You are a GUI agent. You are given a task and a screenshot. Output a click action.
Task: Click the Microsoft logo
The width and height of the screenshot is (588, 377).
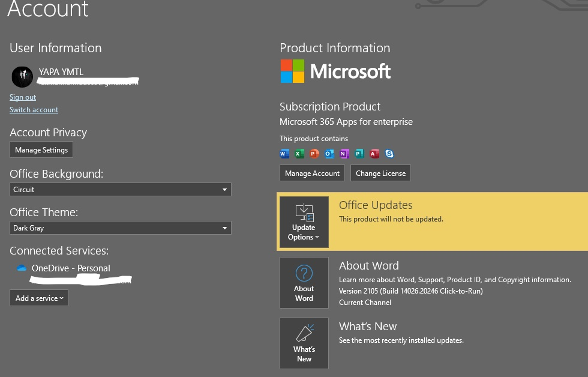(335, 71)
